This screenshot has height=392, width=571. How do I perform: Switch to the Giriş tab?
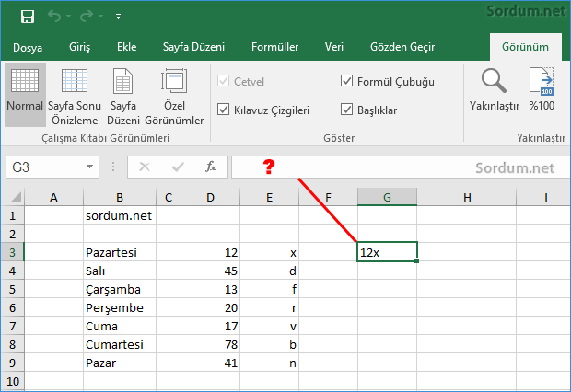click(x=79, y=47)
